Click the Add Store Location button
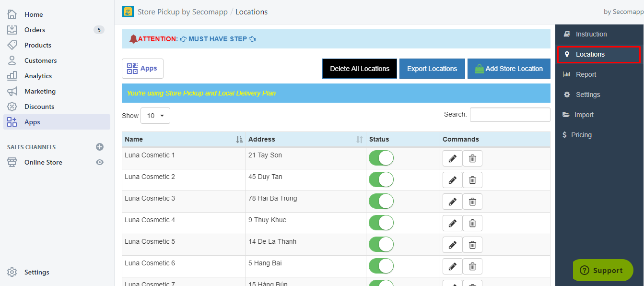644x286 pixels. pos(509,69)
